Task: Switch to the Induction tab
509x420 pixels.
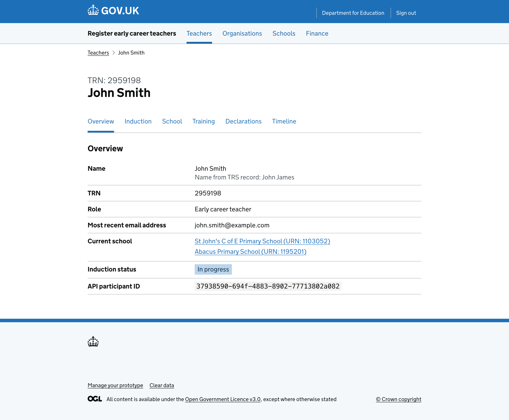Action: pos(138,121)
